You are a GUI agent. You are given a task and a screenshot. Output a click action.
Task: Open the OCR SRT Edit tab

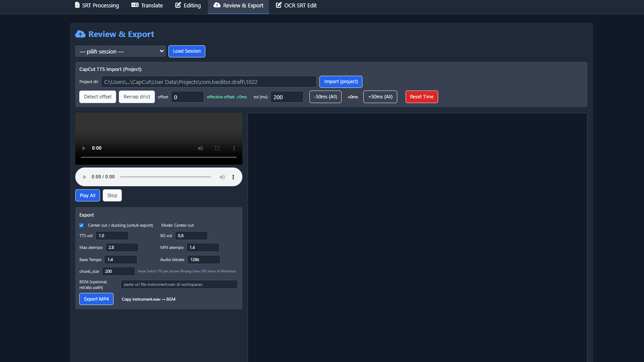(x=296, y=6)
